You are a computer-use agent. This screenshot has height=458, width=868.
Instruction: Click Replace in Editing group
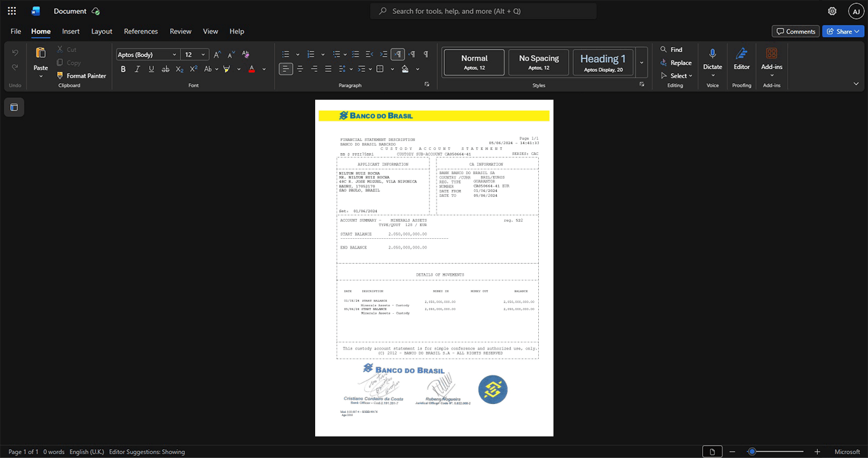[x=675, y=62]
